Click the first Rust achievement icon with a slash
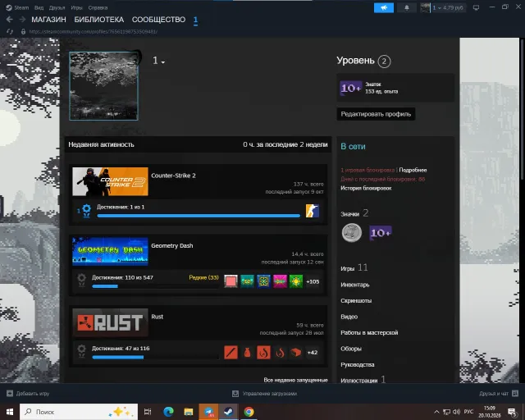This screenshot has width=525, height=420. (x=231, y=353)
